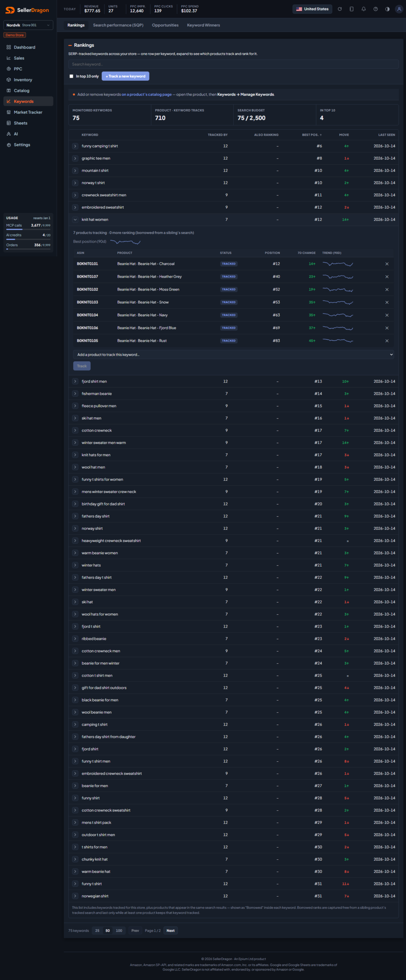This screenshot has height=980, width=406.
Task: Expand the fisherman beanie row
Action: [75, 394]
